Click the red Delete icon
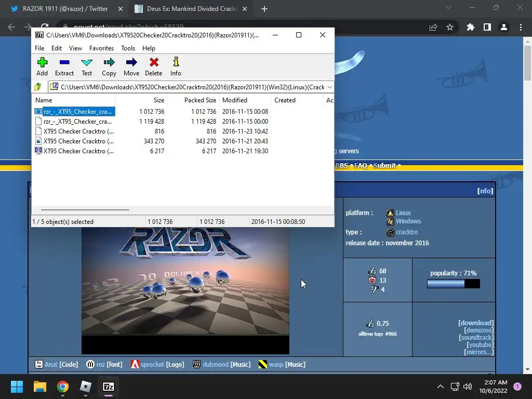This screenshot has height=399, width=532. click(x=154, y=66)
